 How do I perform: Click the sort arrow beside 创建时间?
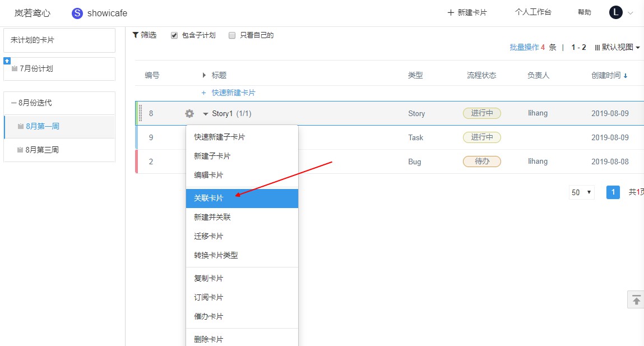click(626, 76)
